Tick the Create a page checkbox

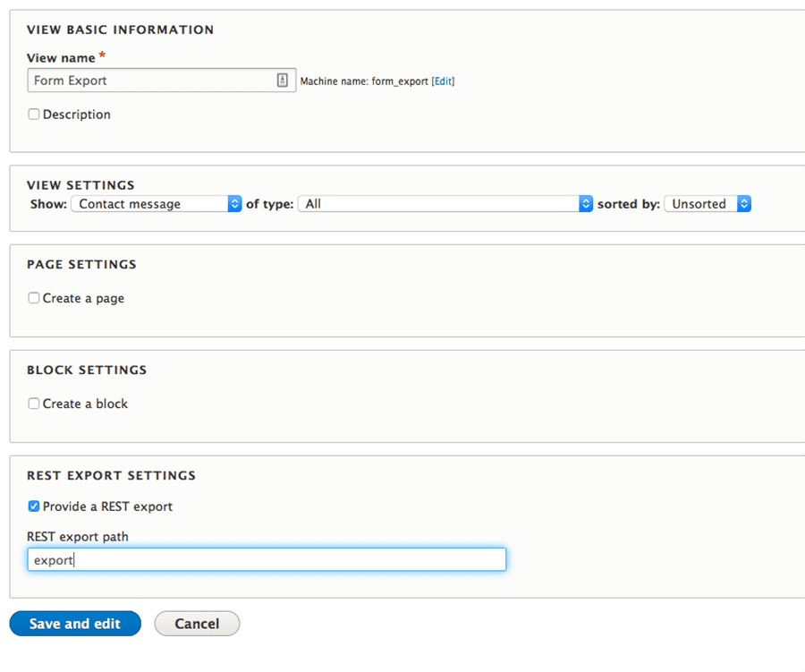point(34,298)
